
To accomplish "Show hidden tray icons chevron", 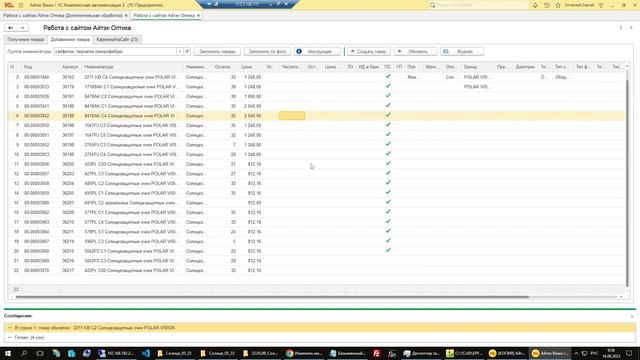I will tap(576, 353).
